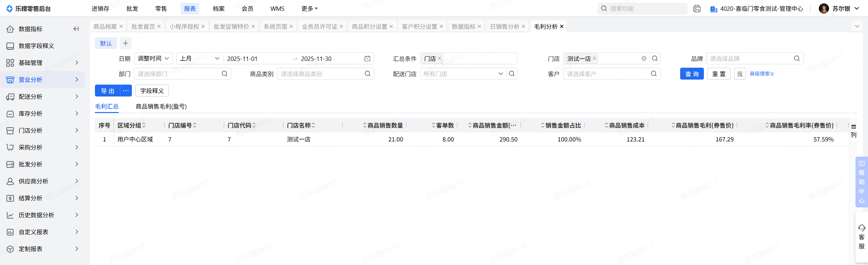Switch to the 数据指标 page tab
The width and height of the screenshot is (868, 265).
tap(463, 26)
